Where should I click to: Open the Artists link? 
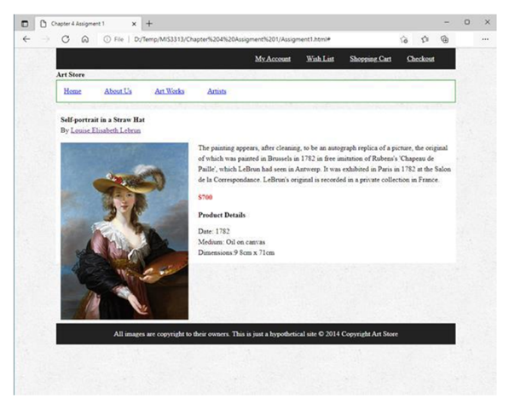pos(217,91)
